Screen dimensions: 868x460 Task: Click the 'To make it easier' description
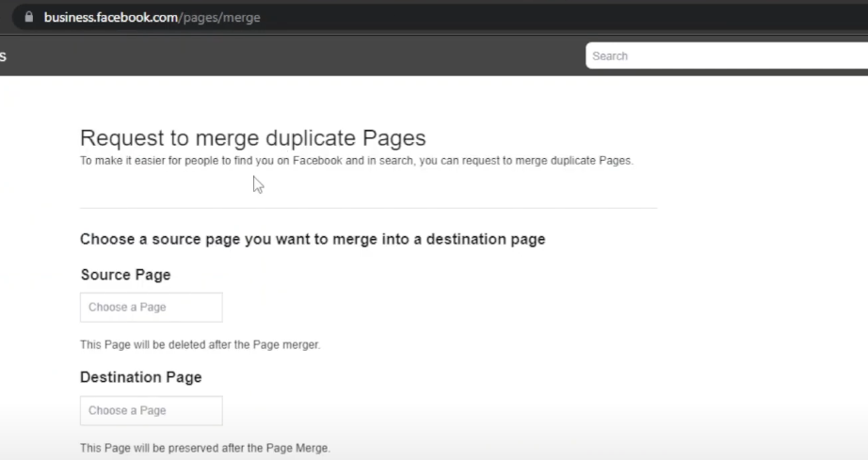point(357,161)
